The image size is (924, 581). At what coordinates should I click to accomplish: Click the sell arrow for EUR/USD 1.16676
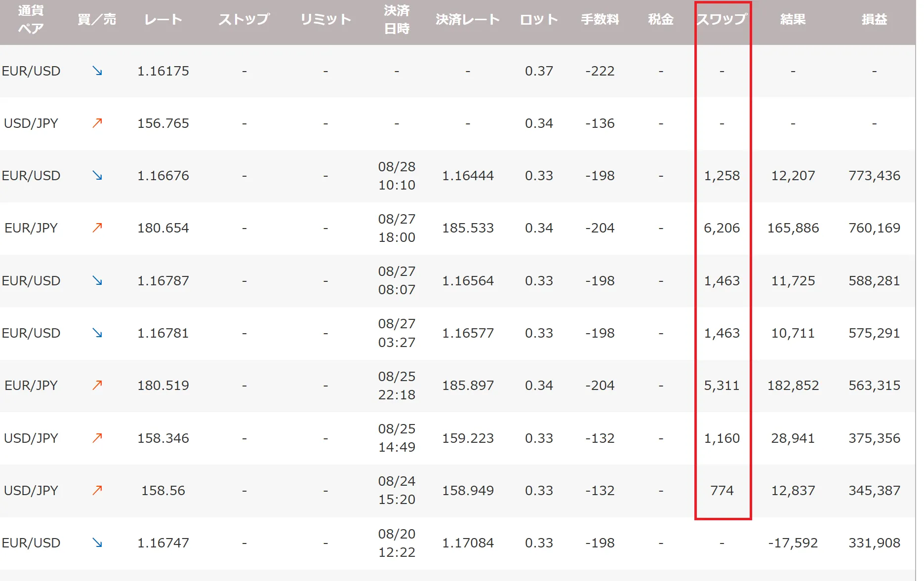[97, 176]
